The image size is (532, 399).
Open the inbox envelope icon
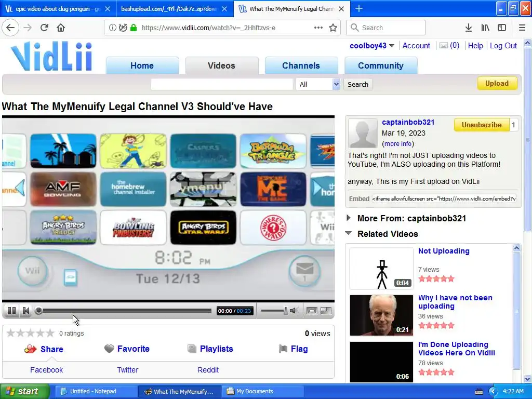pos(444,46)
